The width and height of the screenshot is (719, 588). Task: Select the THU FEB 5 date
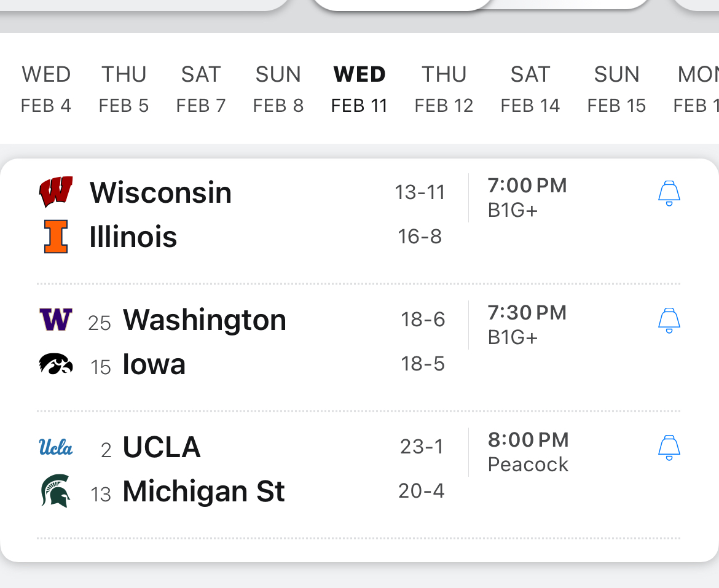pos(124,89)
